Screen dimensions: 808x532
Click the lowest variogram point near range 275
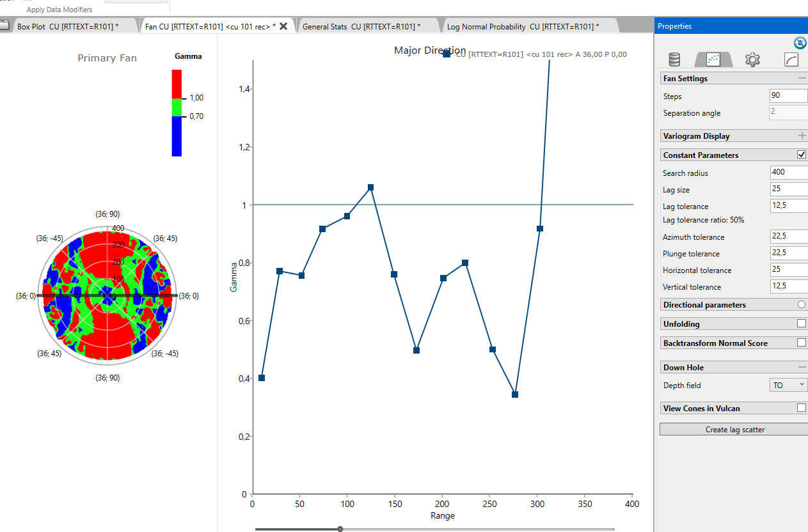pyautogui.click(x=515, y=395)
